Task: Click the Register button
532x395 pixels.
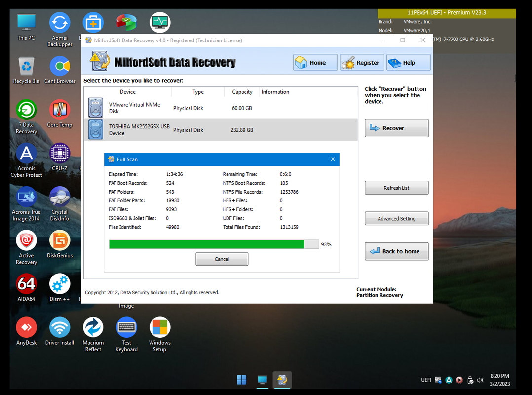Action: pos(362,62)
